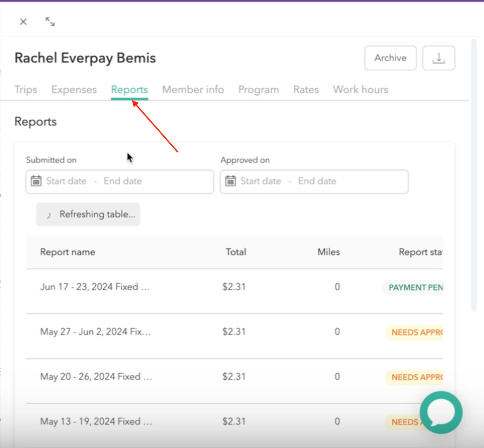Close the member details panel
Viewport: 484px width, 448px height.
23,22
